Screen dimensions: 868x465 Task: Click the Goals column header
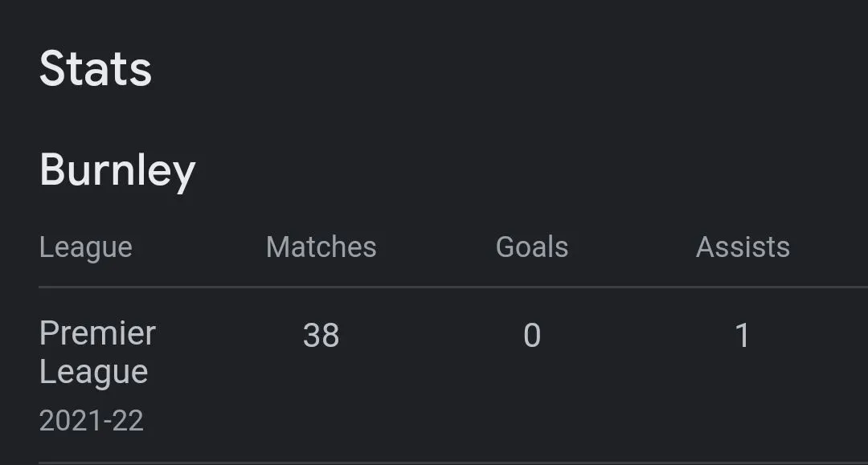pos(532,247)
